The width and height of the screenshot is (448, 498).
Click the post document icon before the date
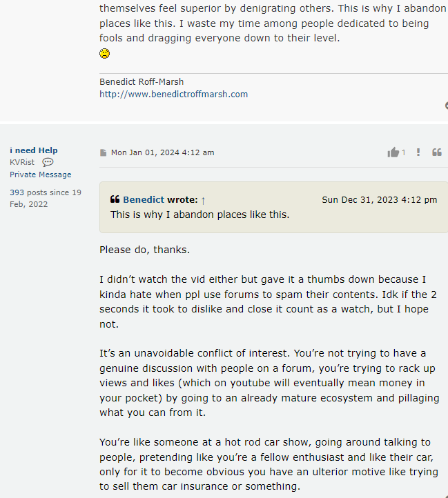point(104,152)
